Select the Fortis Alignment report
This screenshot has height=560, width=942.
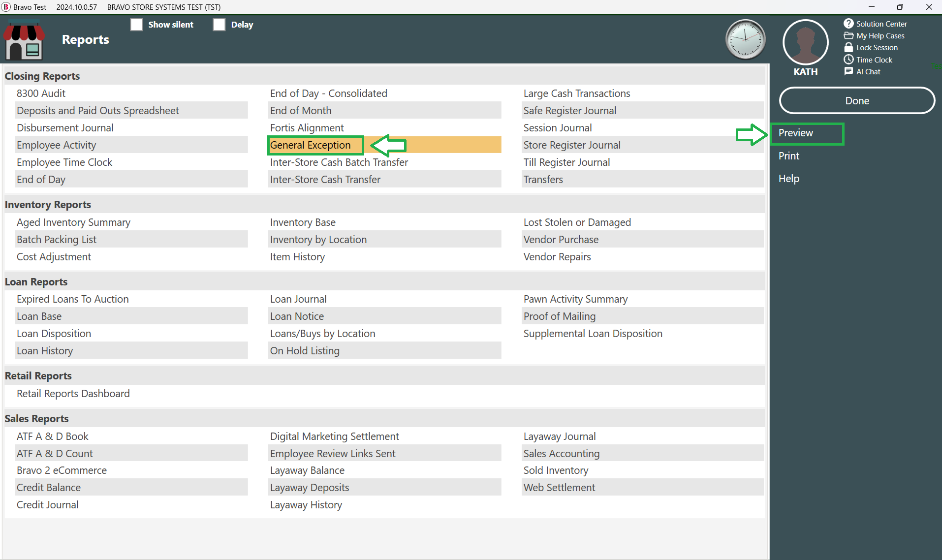(x=384, y=127)
